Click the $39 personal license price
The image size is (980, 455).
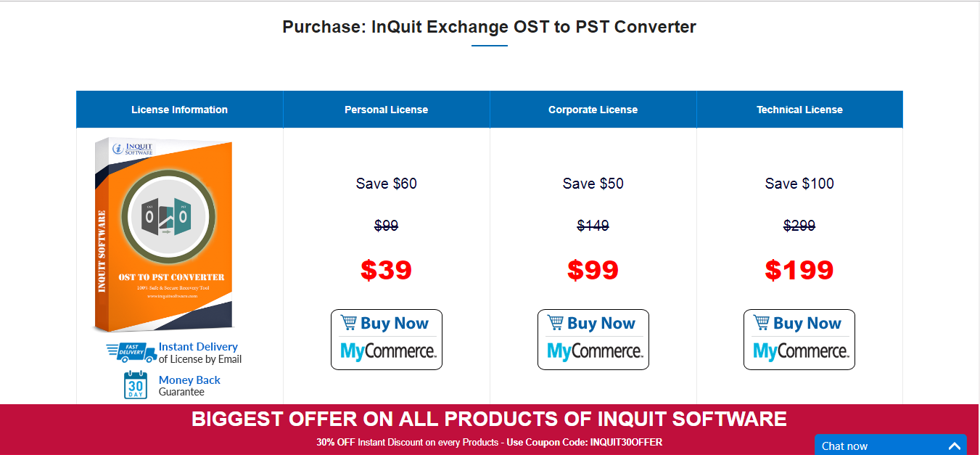[x=387, y=270]
